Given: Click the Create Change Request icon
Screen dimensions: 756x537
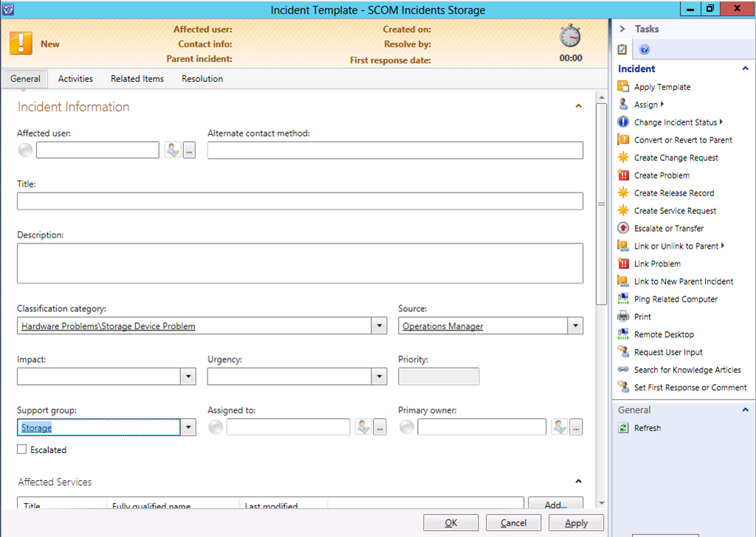Looking at the screenshot, I should (623, 158).
